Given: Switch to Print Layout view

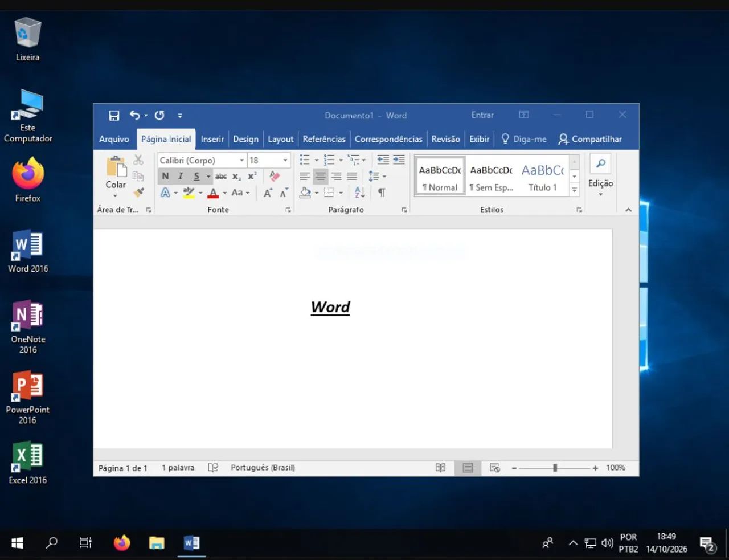Looking at the screenshot, I should pyautogui.click(x=468, y=468).
